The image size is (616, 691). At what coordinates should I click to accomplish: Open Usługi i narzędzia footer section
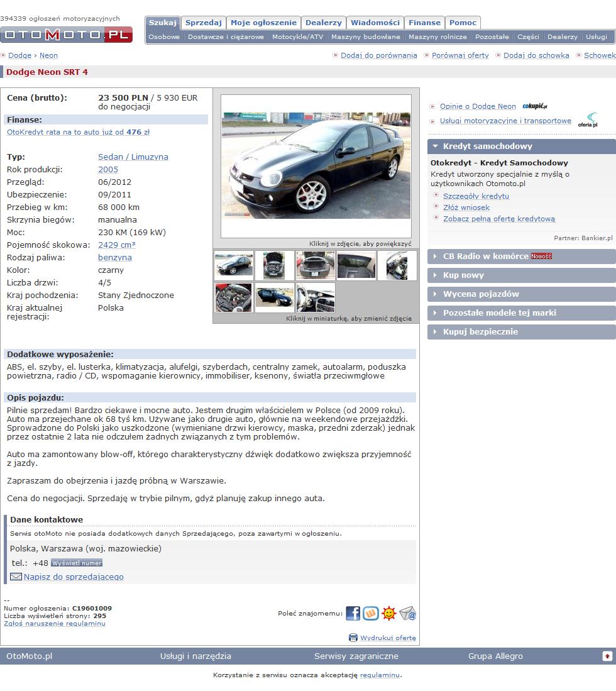click(x=195, y=656)
